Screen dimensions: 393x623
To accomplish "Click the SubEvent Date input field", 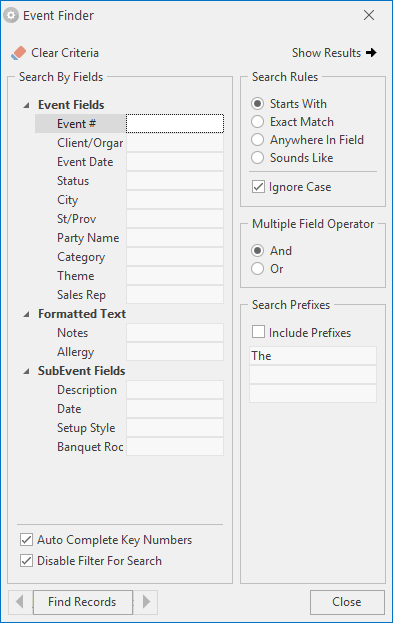I will [175, 409].
